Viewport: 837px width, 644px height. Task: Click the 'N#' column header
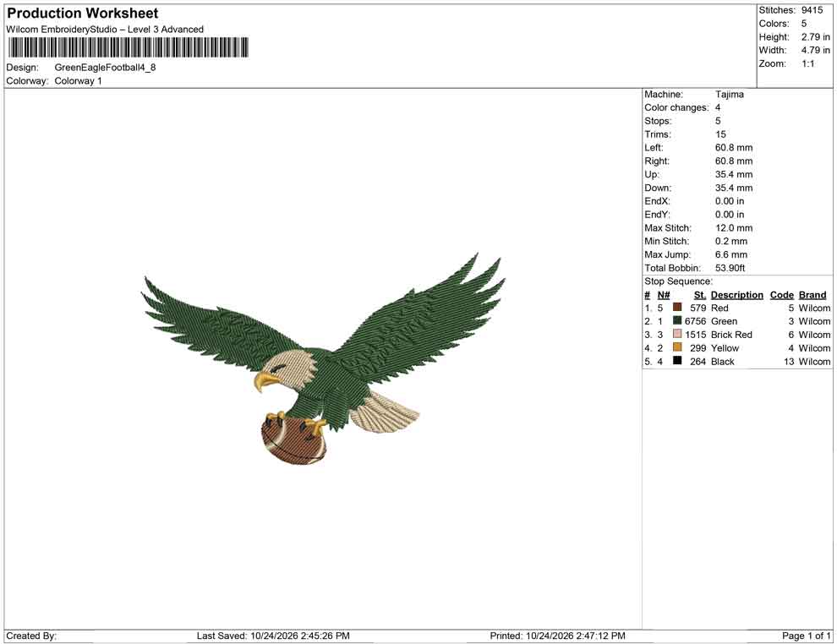[664, 294]
